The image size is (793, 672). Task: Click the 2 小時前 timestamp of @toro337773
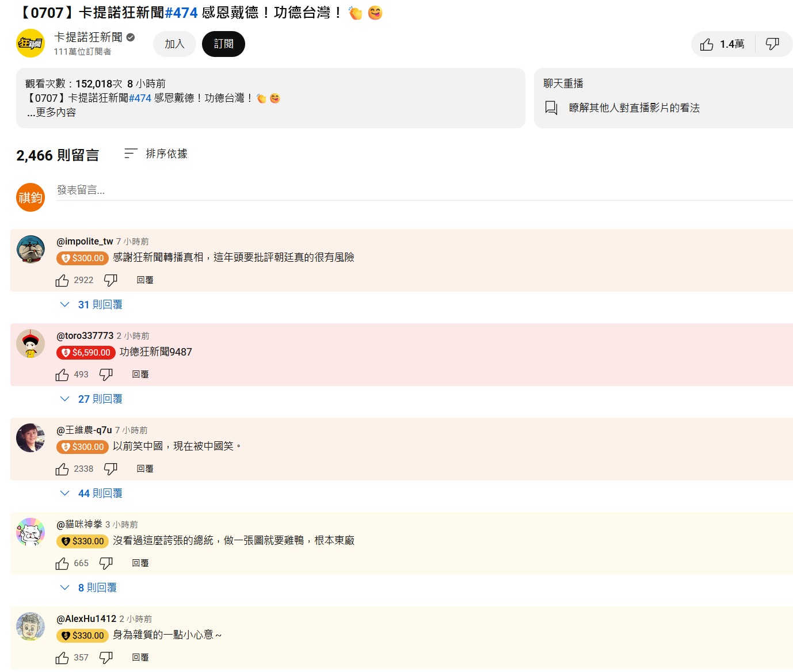133,336
